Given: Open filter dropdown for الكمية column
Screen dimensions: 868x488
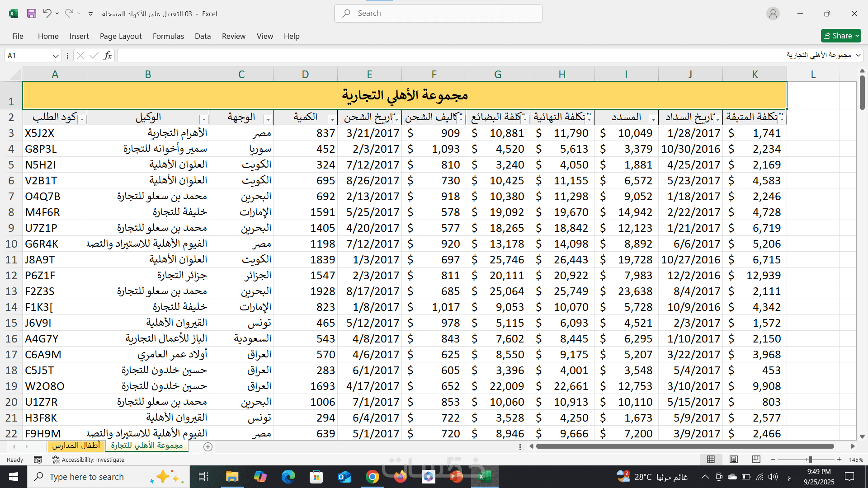Looking at the screenshot, I should point(332,119).
